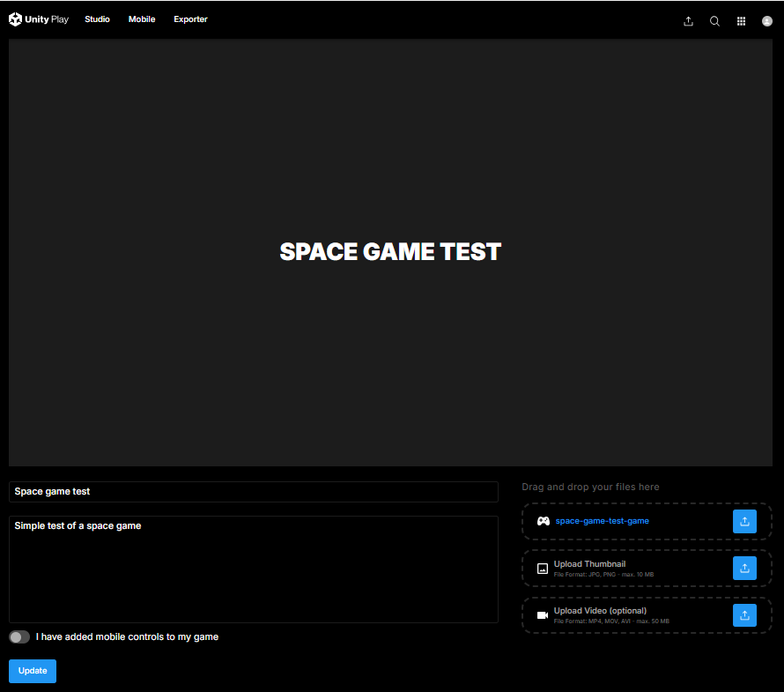Click the upload icon in the top bar
Image resolution: width=784 pixels, height=692 pixels.
tap(688, 21)
